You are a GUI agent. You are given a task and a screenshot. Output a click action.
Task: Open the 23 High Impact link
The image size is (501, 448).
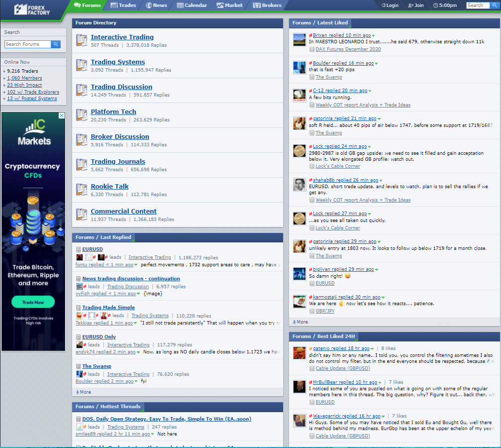pyautogui.click(x=24, y=85)
